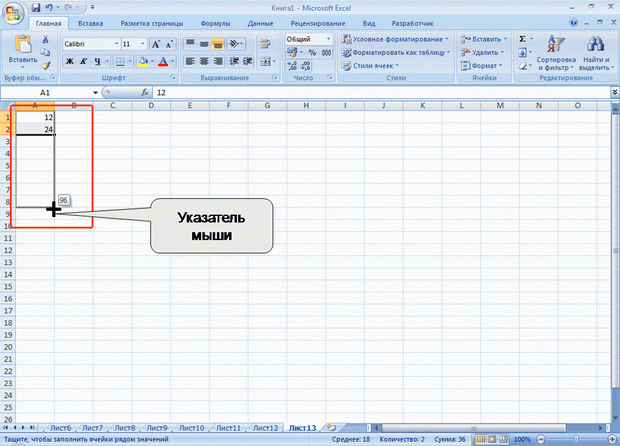Switch to Разметка страницы tab
The height and width of the screenshot is (446, 620).
coord(152,23)
